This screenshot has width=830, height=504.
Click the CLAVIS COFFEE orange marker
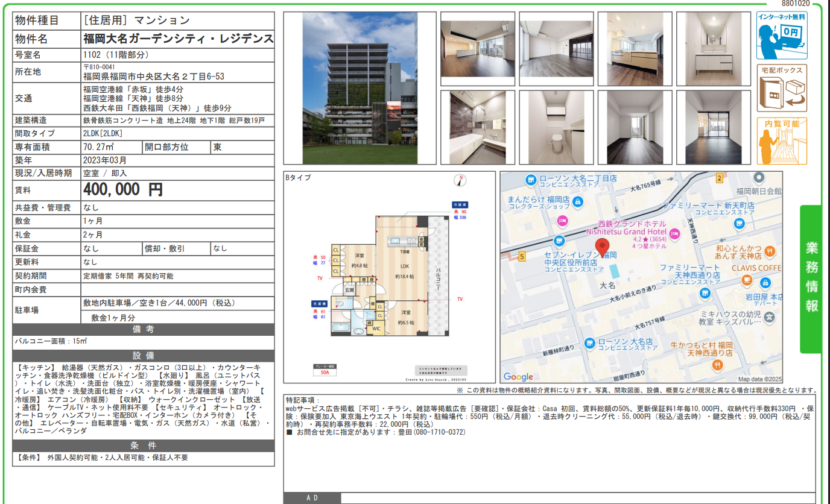pyautogui.click(x=747, y=279)
